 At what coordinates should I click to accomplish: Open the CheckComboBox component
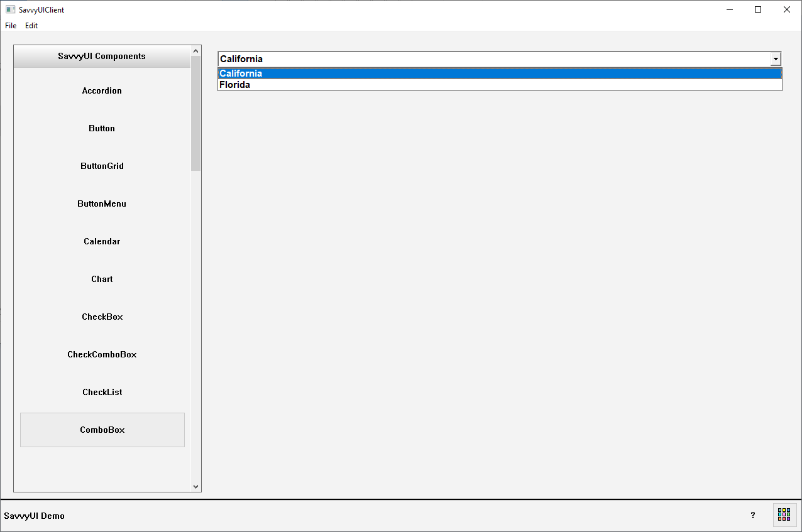[102, 354]
